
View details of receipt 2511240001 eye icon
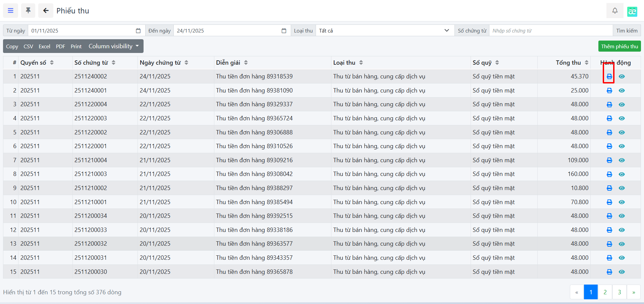[622, 90]
